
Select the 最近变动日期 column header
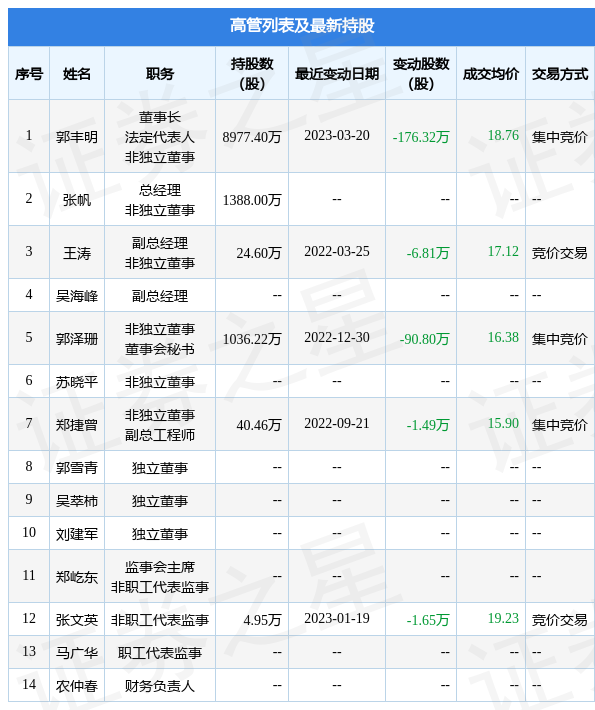point(337,74)
